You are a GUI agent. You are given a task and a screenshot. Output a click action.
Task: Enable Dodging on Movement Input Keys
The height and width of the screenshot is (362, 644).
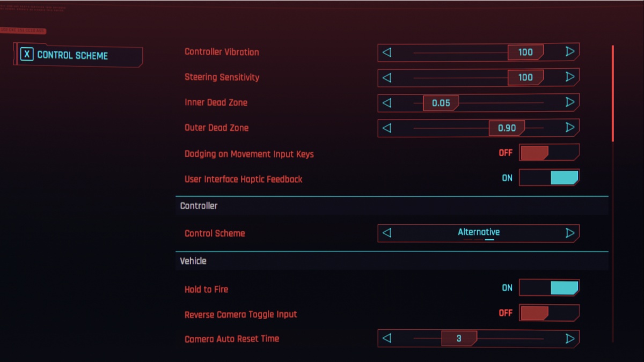tap(548, 152)
